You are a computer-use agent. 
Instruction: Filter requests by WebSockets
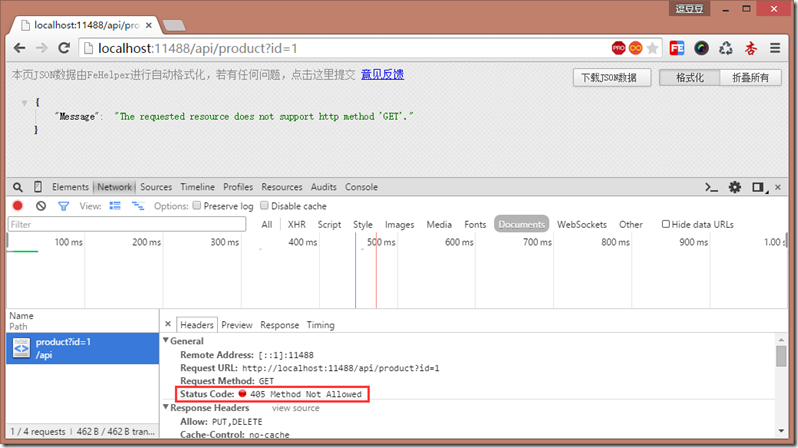click(x=582, y=225)
